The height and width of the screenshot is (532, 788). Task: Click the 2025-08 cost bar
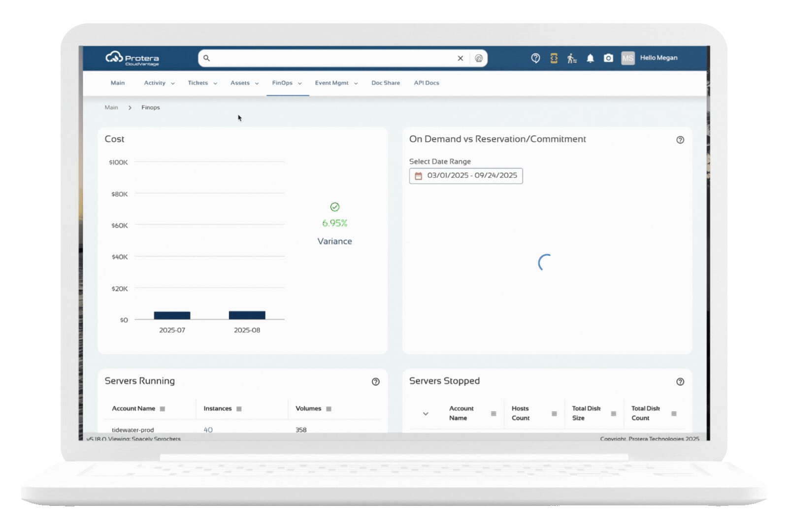pos(247,315)
